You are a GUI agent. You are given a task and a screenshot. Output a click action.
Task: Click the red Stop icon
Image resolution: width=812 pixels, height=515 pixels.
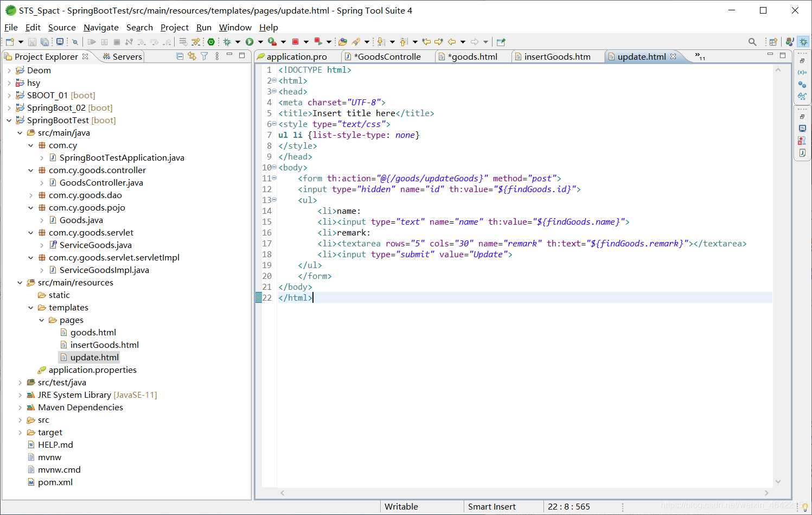(x=296, y=42)
